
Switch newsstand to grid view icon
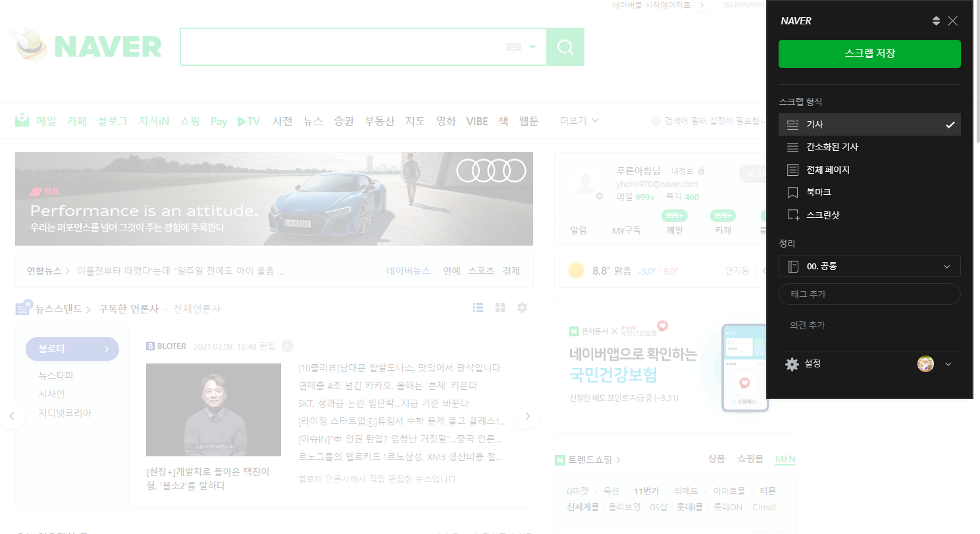click(x=500, y=307)
